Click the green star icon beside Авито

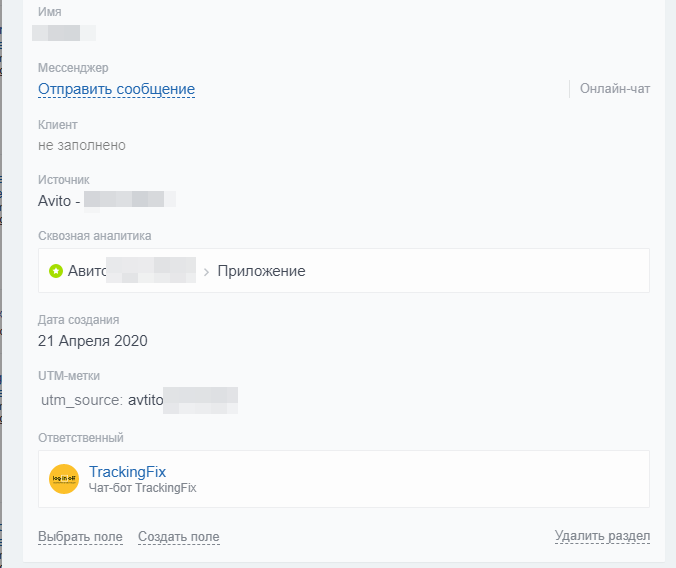(56, 271)
